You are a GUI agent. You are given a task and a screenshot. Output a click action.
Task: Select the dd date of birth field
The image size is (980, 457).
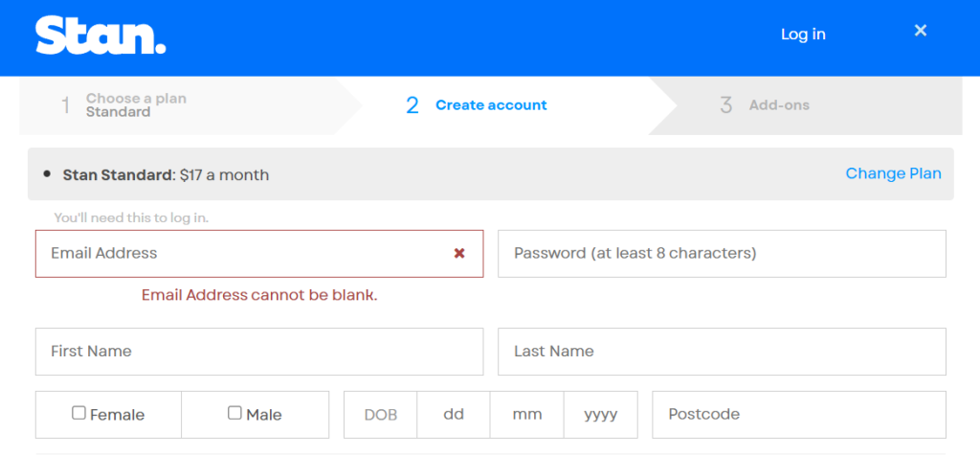[x=454, y=415]
